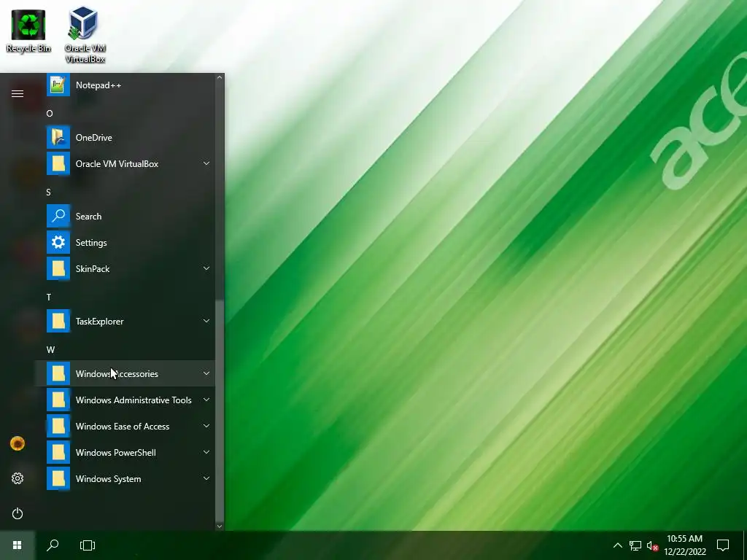This screenshot has height=560, width=747.
Task: Click the network icon in system tray
Action: [x=635, y=545]
